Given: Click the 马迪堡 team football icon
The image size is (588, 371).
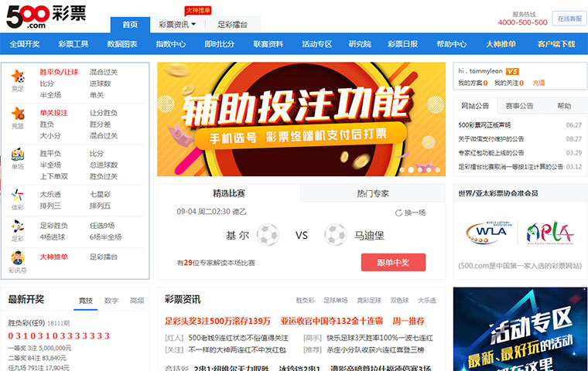Looking at the screenshot, I should click(335, 235).
